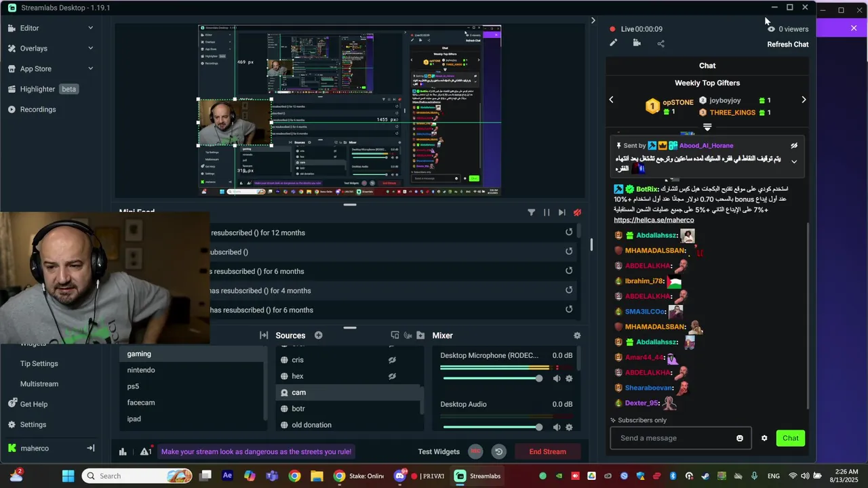Open the Editor section in the sidebar

29,28
